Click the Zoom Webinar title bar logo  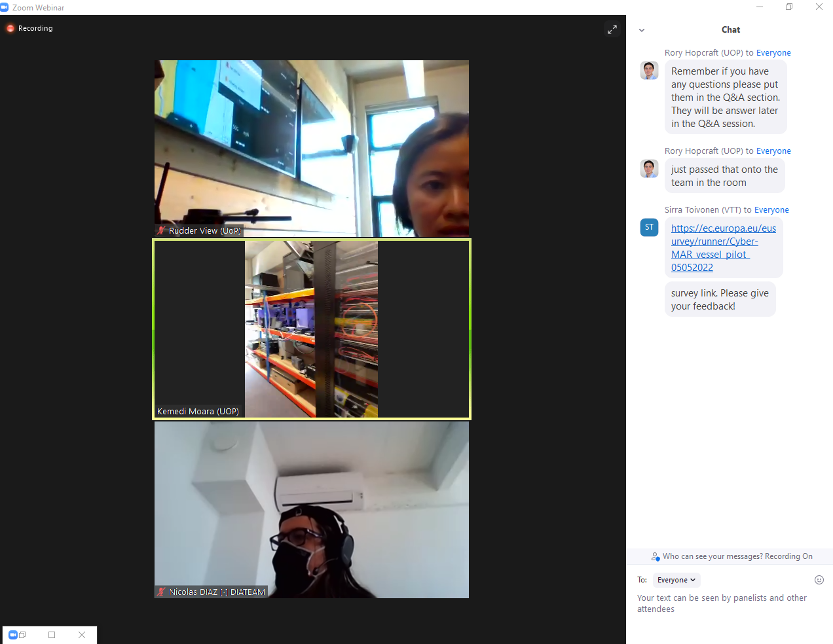pos(5,7)
